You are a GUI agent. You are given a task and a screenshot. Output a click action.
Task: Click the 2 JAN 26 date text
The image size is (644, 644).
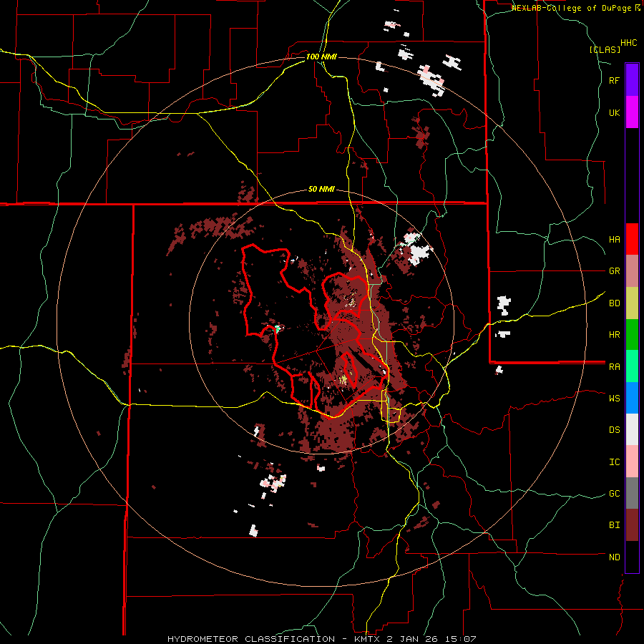point(411,639)
